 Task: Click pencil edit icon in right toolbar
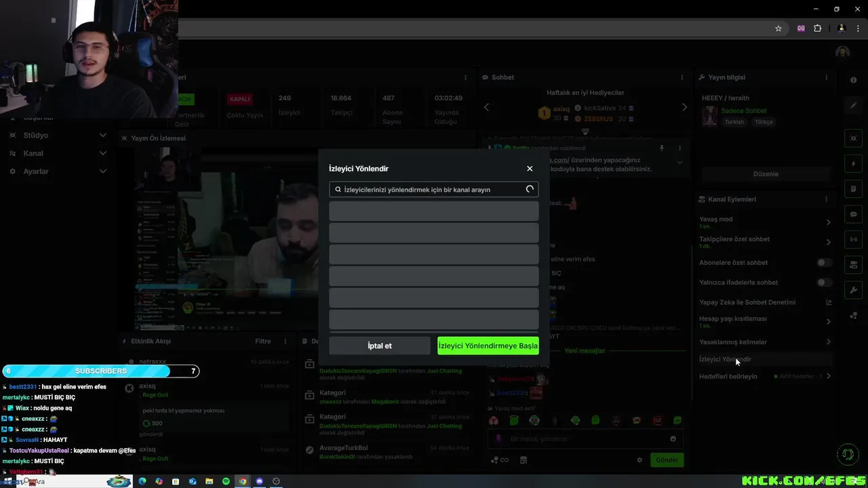click(853, 106)
